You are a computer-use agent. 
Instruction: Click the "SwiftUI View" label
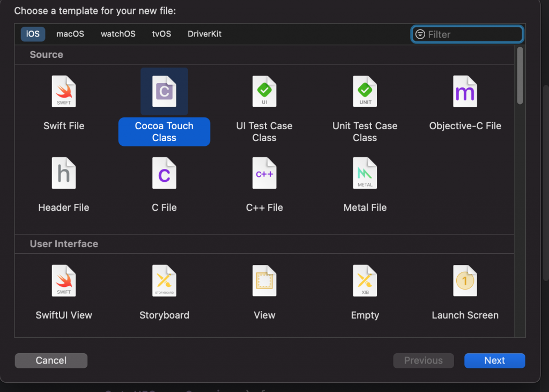(64, 315)
